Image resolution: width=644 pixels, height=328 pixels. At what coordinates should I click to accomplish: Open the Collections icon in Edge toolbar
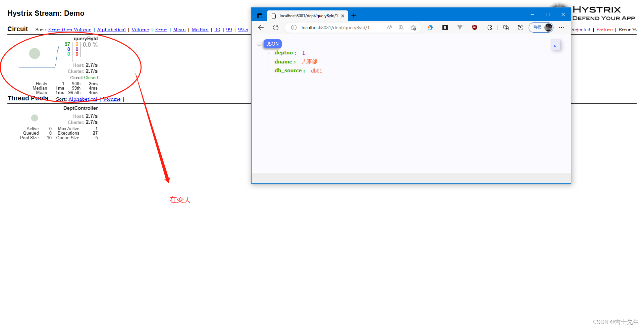point(506,28)
